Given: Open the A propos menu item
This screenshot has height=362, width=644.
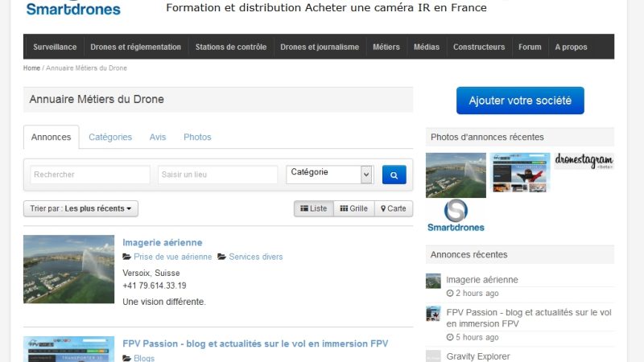Looking at the screenshot, I should coord(571,47).
